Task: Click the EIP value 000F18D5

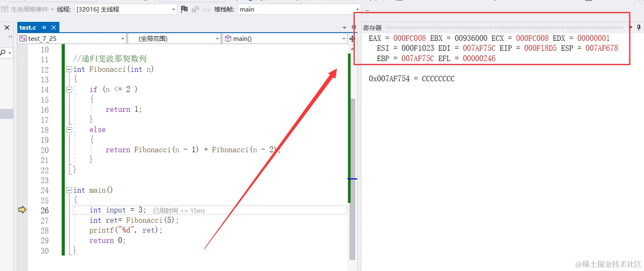Action: (540, 48)
